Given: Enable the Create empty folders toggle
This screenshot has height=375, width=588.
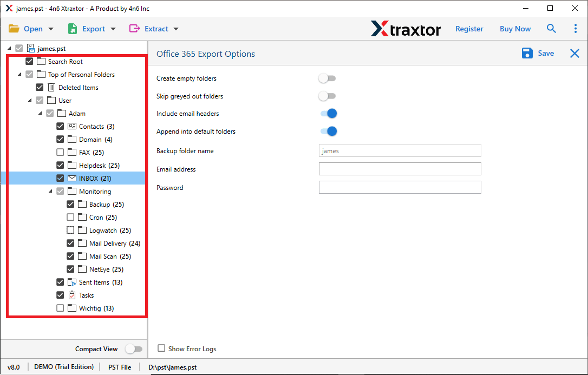Looking at the screenshot, I should [x=327, y=78].
